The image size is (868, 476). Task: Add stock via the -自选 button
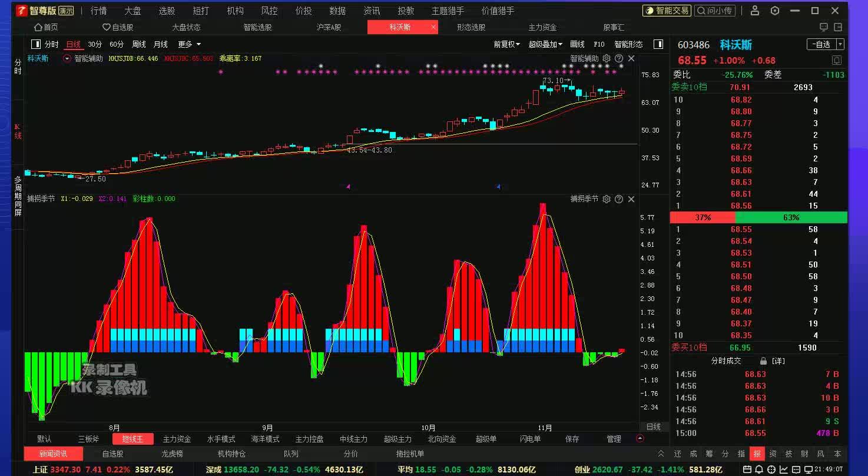click(821, 44)
